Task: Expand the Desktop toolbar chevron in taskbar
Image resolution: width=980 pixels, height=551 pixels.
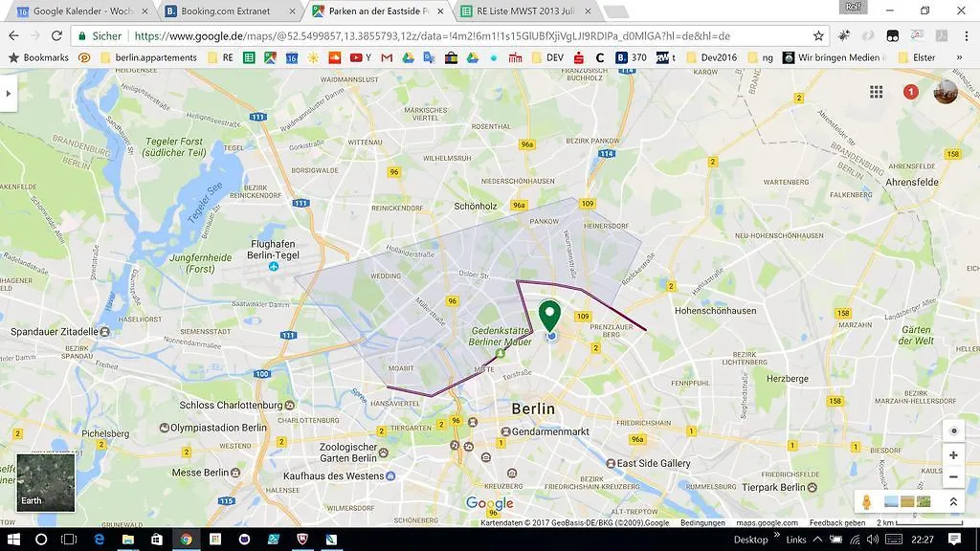Action: pyautogui.click(x=777, y=535)
